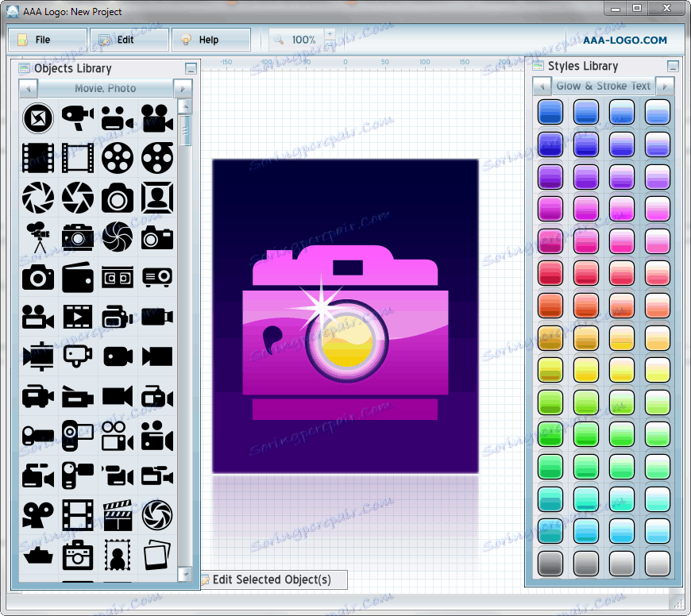Viewport: 691px width, 616px height.
Task: Open the AAA-LOGO.COM link
Action: point(625,40)
